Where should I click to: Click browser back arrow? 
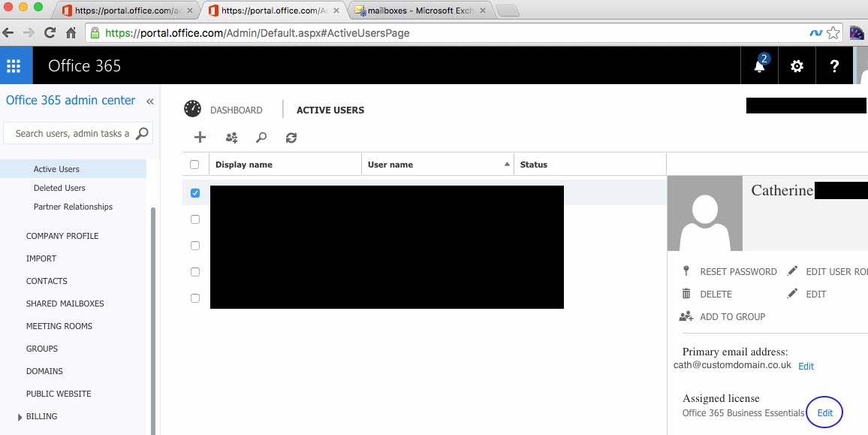[8, 33]
